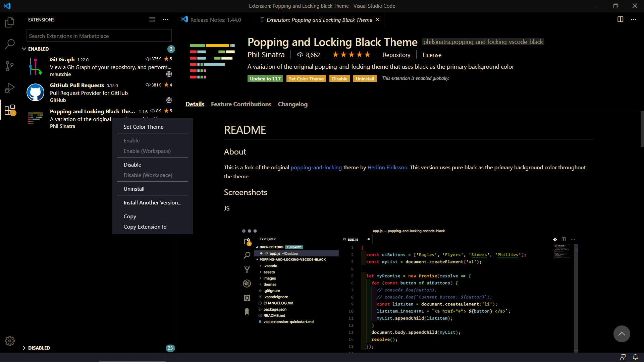
Task: Choose Copy Extension Id menu item
Action: click(x=153, y=227)
